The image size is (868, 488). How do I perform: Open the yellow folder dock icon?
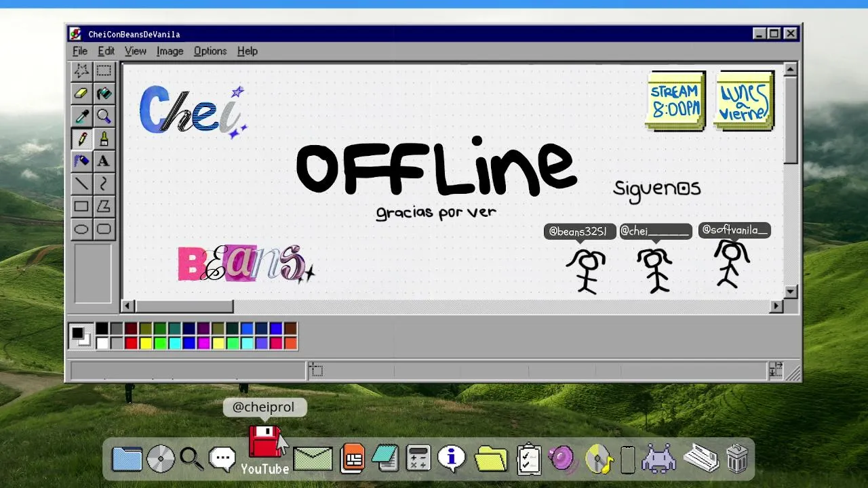[x=491, y=459]
